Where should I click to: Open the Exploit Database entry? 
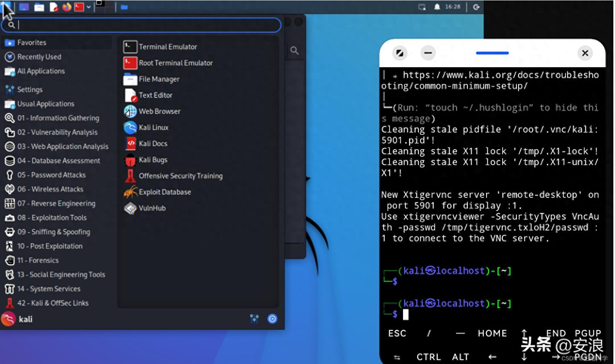[164, 192]
